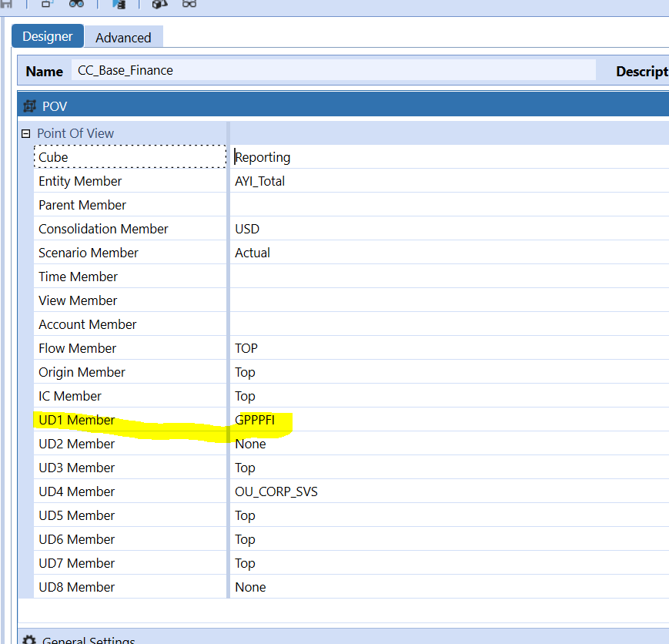Viewport: 669px width, 644px height.
Task: Select the Designer tab
Action: point(48,36)
